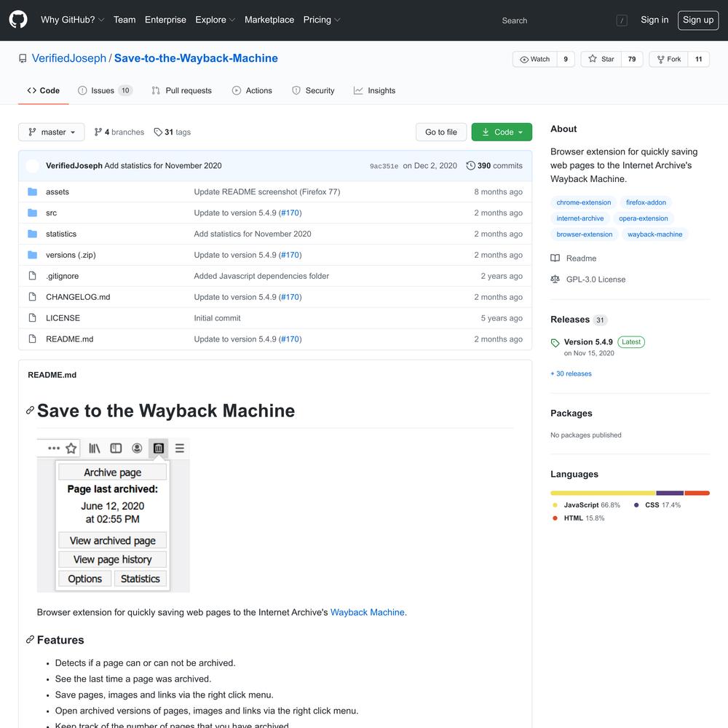Image resolution: width=728 pixels, height=728 pixels.
Task: Click the wayback-machine topic tag
Action: point(654,234)
